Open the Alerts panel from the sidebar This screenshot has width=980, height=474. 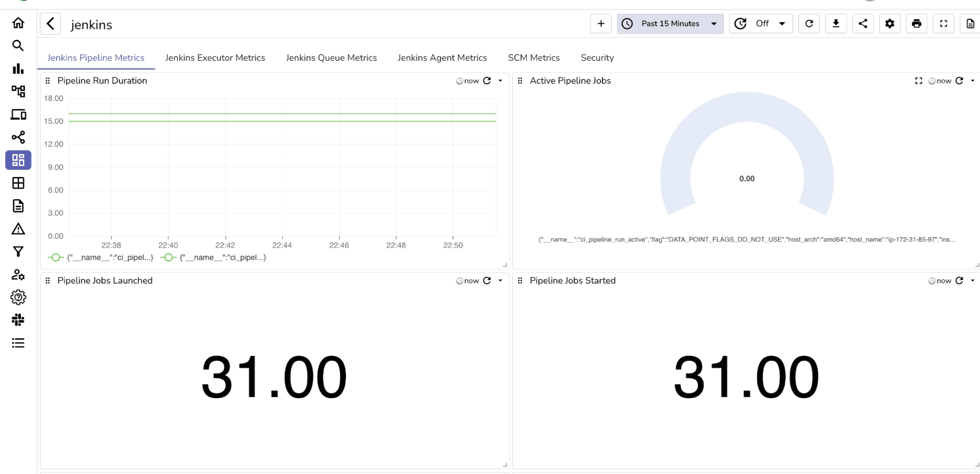(18, 229)
